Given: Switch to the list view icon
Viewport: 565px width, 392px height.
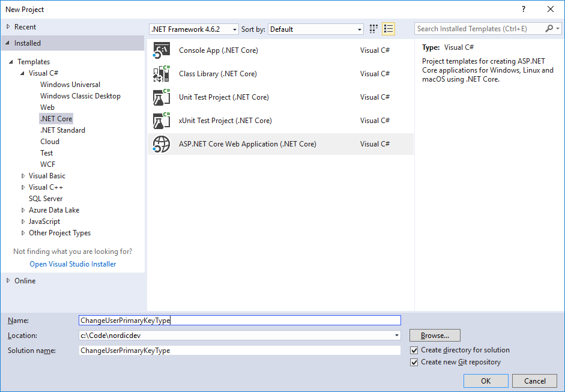Looking at the screenshot, I should pos(388,28).
